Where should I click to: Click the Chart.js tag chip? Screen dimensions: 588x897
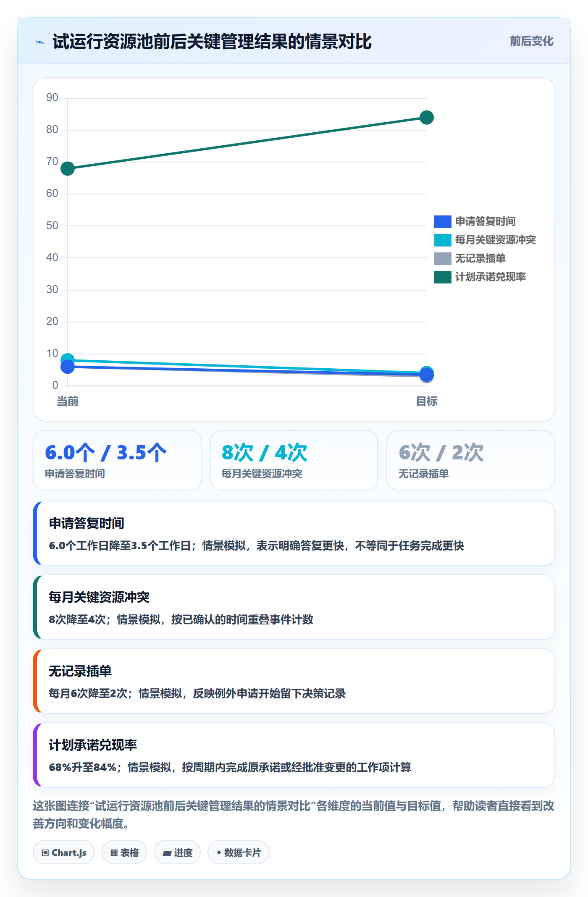coord(64,852)
